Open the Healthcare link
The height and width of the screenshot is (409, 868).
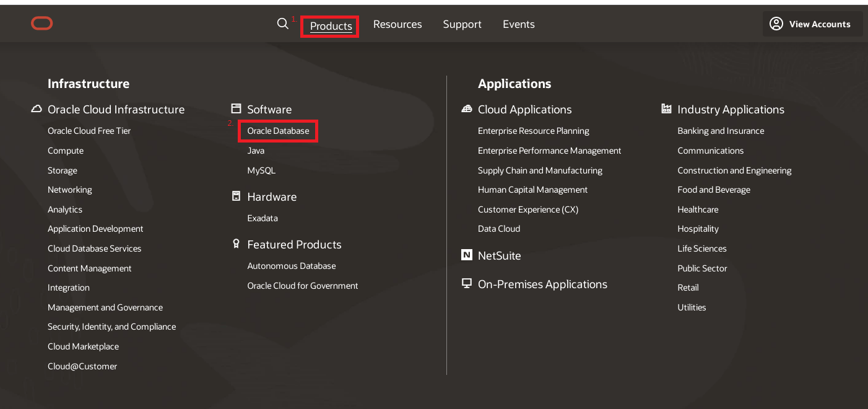[698, 209]
